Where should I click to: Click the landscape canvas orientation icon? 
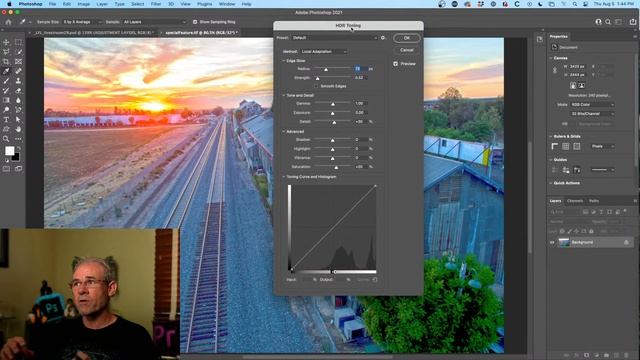(582, 85)
